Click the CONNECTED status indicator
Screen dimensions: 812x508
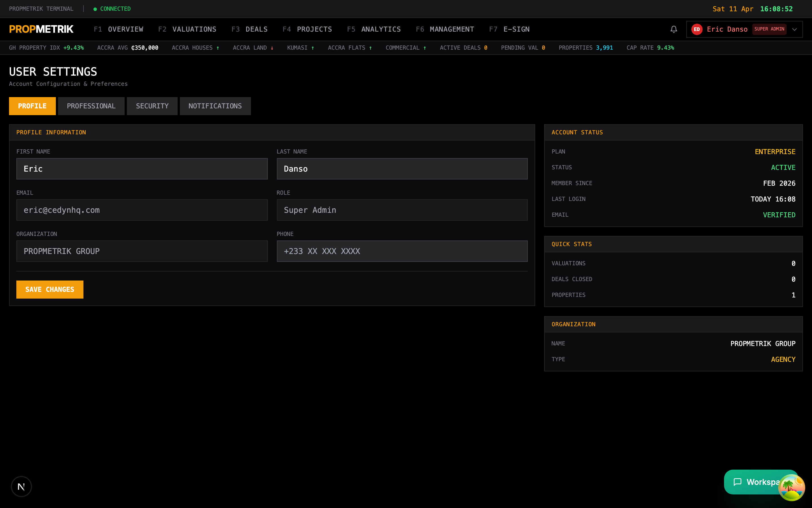112,9
